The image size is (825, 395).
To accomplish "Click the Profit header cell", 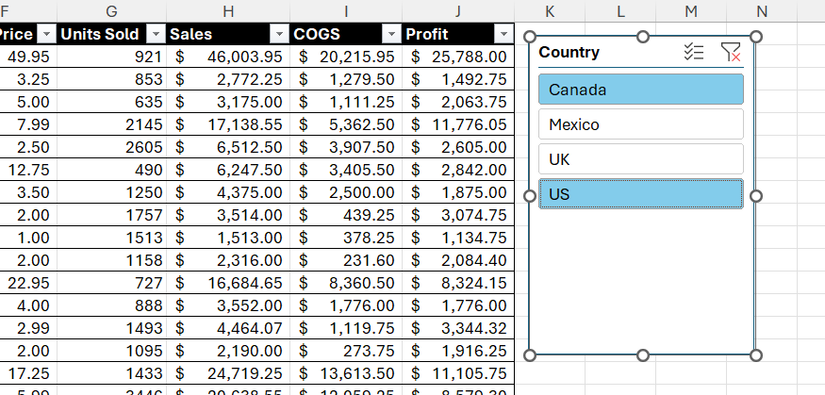I will click(458, 34).
